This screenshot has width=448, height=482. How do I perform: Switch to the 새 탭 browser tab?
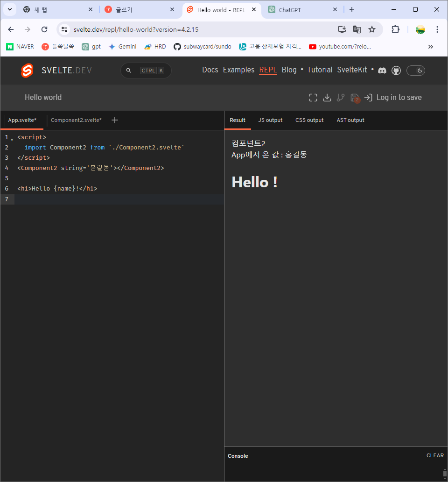58,9
